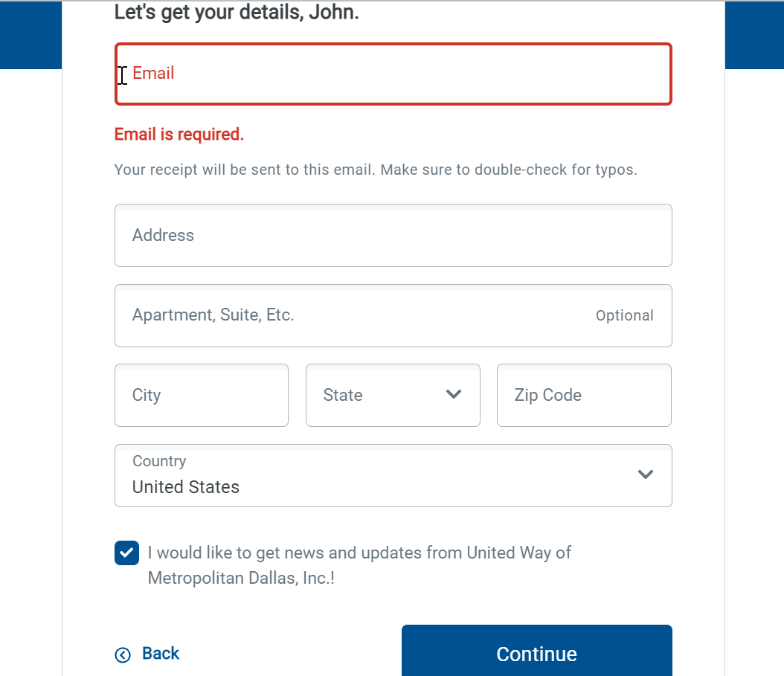784x676 pixels.
Task: Focus the red-outlined Email field
Action: pos(393,74)
